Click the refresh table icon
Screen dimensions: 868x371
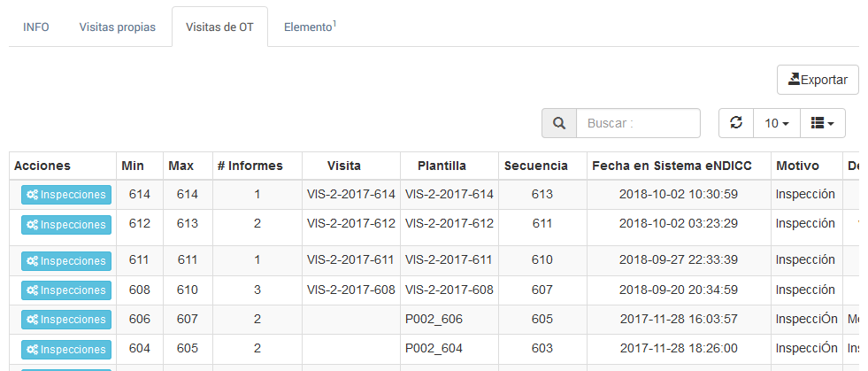(x=736, y=123)
